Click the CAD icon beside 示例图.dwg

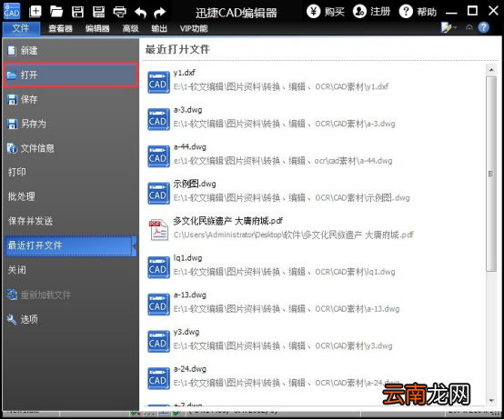tap(158, 194)
